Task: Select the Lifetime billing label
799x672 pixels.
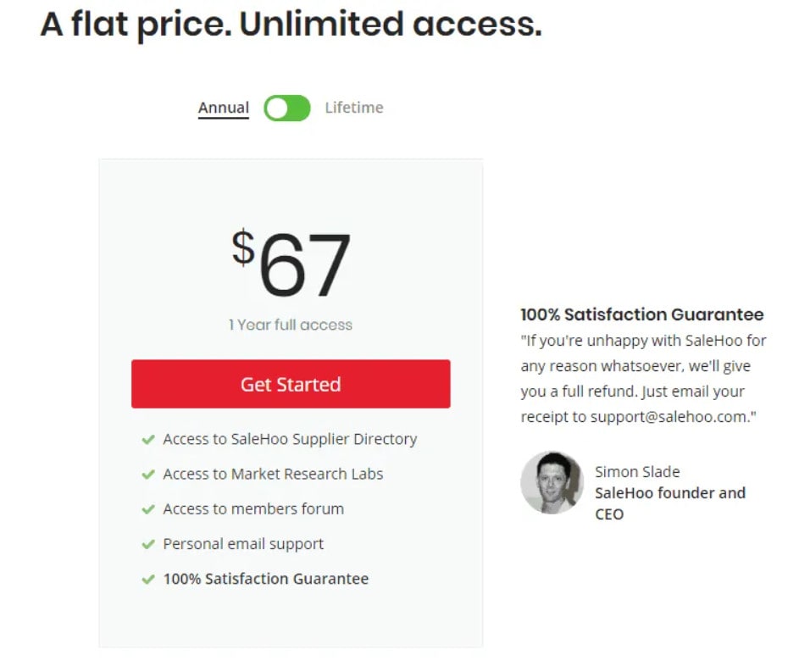Action: 354,108
